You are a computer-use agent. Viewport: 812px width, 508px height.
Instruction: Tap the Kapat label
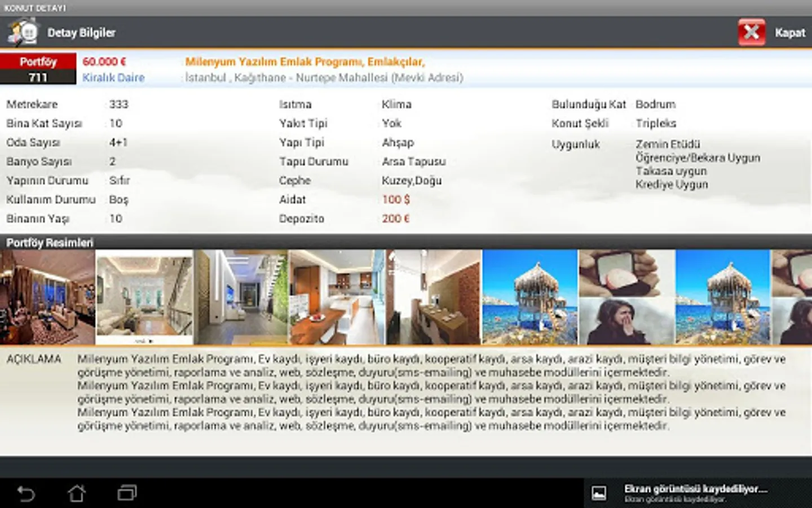(790, 33)
